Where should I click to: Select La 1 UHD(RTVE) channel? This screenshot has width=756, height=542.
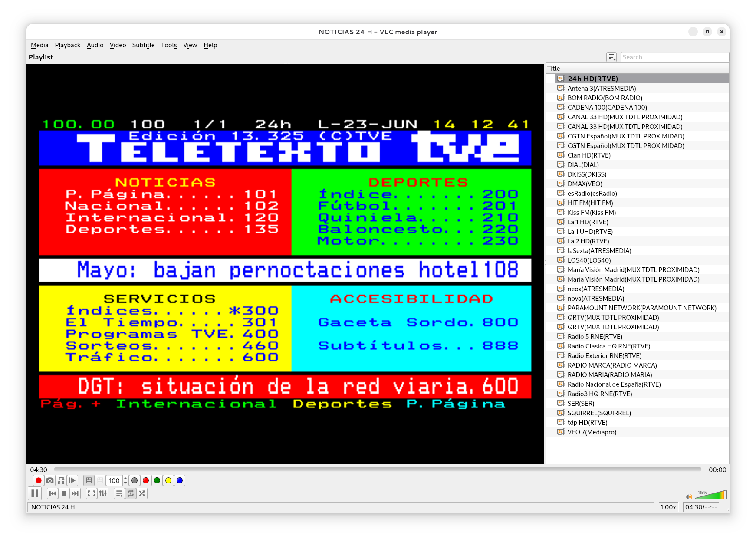(x=642, y=231)
